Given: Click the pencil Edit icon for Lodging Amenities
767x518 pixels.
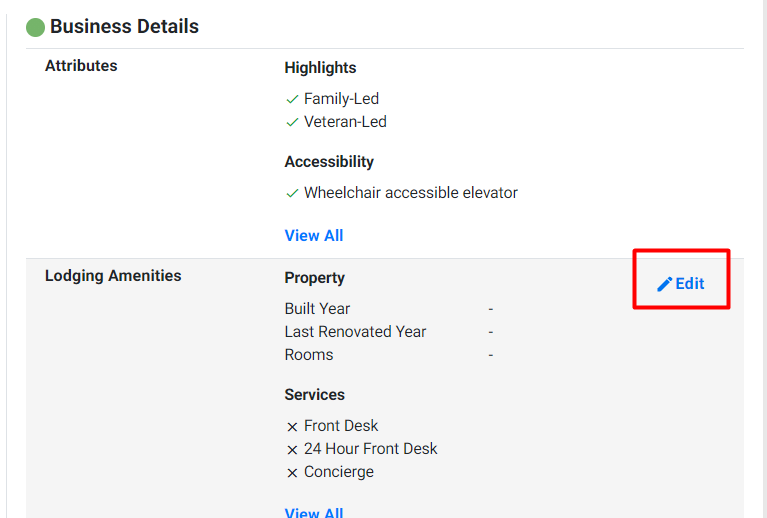Looking at the screenshot, I should point(664,284).
